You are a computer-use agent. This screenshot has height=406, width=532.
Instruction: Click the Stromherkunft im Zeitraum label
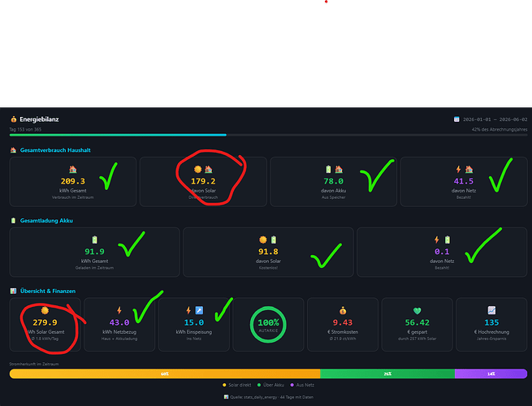(34, 364)
